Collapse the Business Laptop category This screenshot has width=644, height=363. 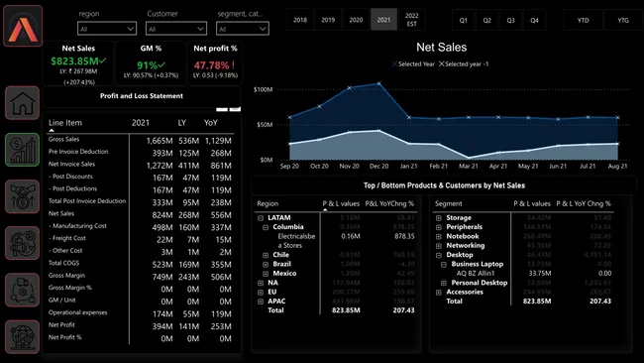click(x=444, y=265)
